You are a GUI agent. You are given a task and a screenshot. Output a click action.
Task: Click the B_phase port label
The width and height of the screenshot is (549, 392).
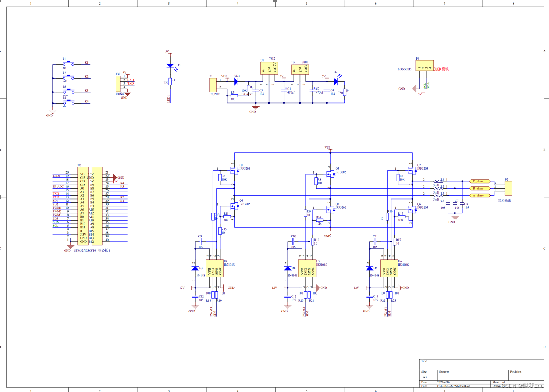[480, 188]
